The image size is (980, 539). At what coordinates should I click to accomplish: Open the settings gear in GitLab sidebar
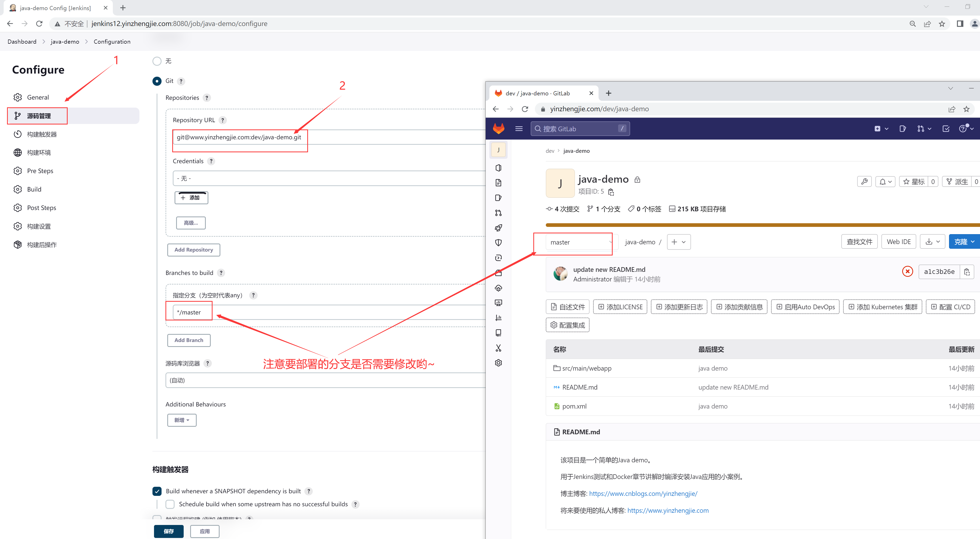click(498, 363)
